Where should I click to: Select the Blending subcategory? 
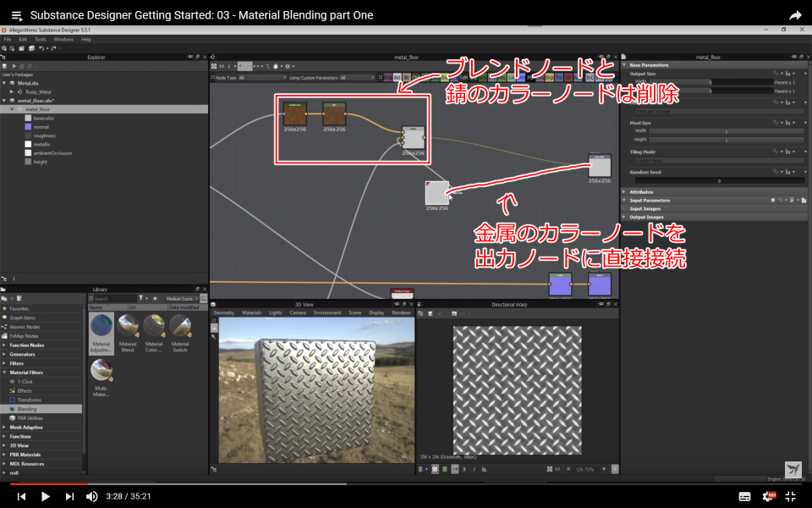[x=41, y=409]
